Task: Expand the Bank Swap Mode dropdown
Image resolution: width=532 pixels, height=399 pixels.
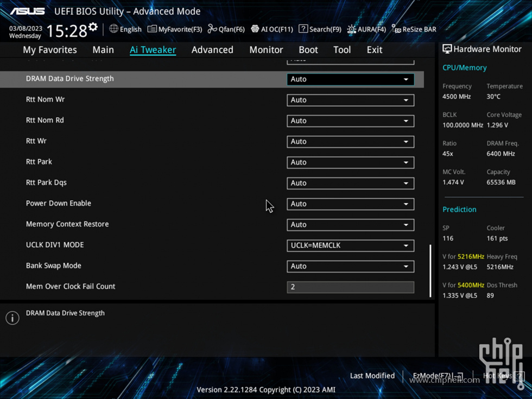Action: 351,267
